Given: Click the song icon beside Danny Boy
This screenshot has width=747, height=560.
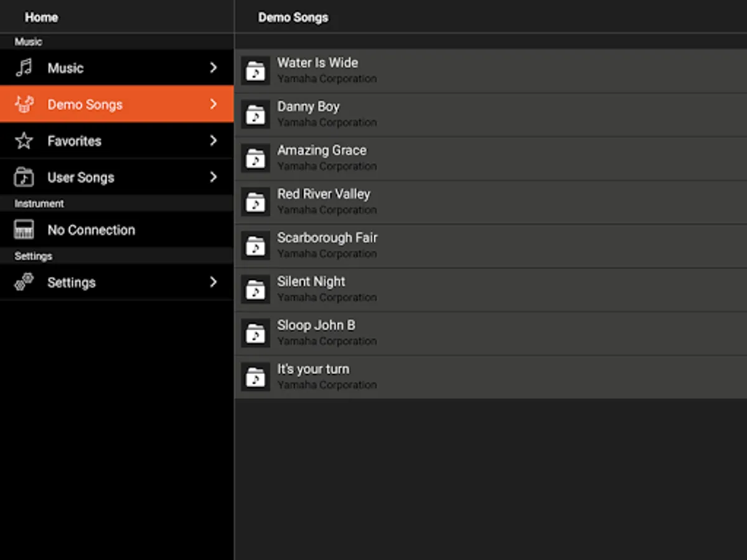Looking at the screenshot, I should pos(255,114).
